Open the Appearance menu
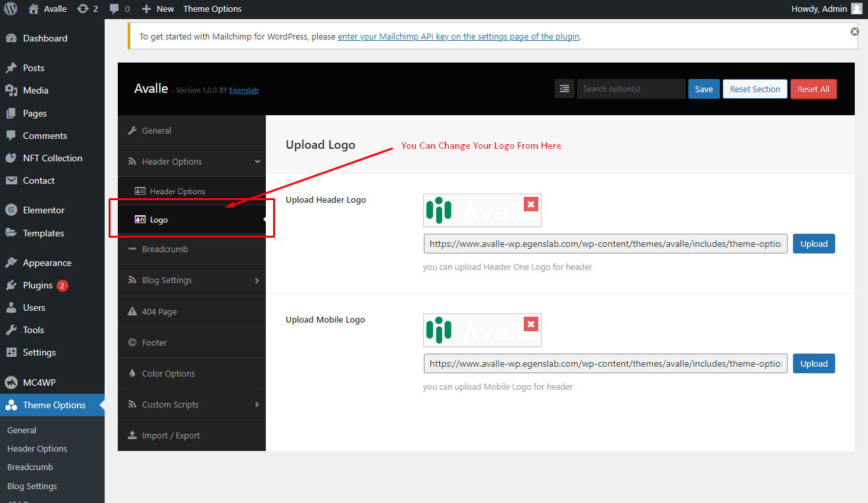 pos(52,263)
